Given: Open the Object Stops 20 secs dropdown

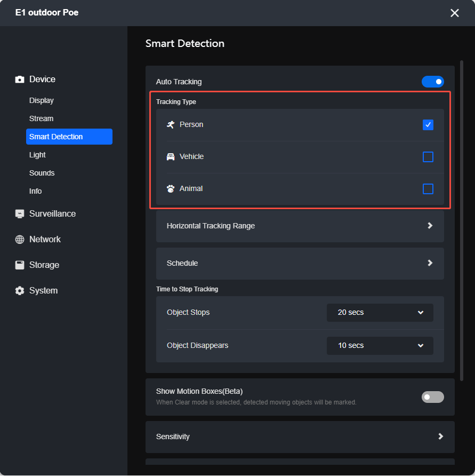Looking at the screenshot, I should (380, 312).
